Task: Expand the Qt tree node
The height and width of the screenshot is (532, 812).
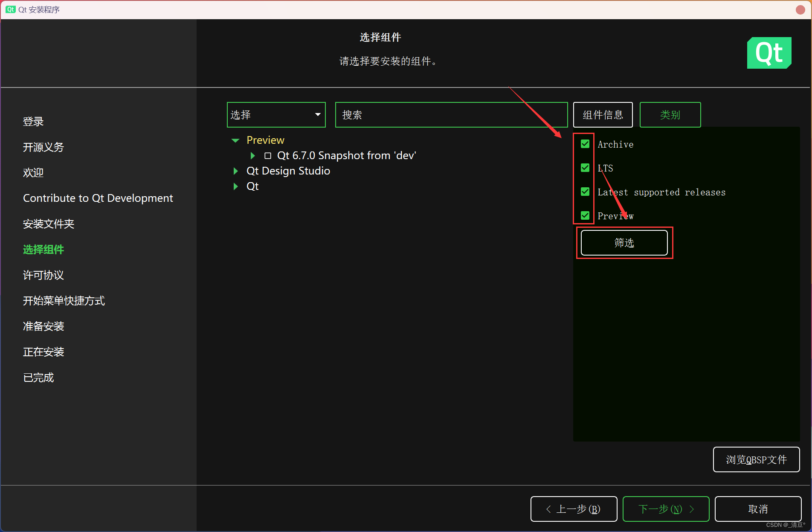Action: coord(235,186)
